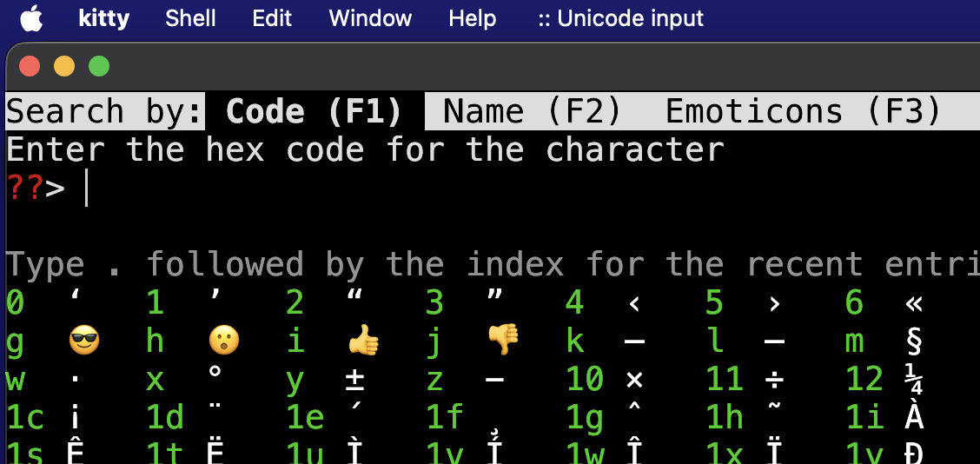
Task: Click the index label l
Action: click(715, 341)
